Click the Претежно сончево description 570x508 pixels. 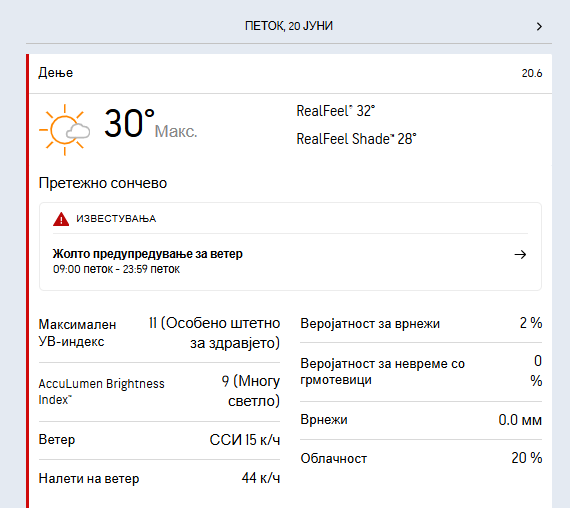pos(103,183)
